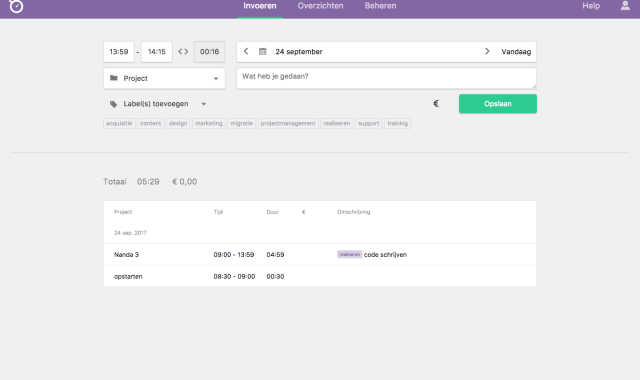Click the end time 14:15 field
Viewport: 640px width, 380px height.
pyautogui.click(x=157, y=52)
